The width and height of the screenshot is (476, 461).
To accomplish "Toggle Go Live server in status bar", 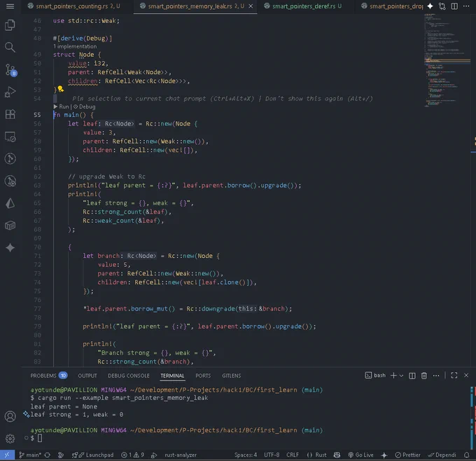I will pyautogui.click(x=361, y=455).
